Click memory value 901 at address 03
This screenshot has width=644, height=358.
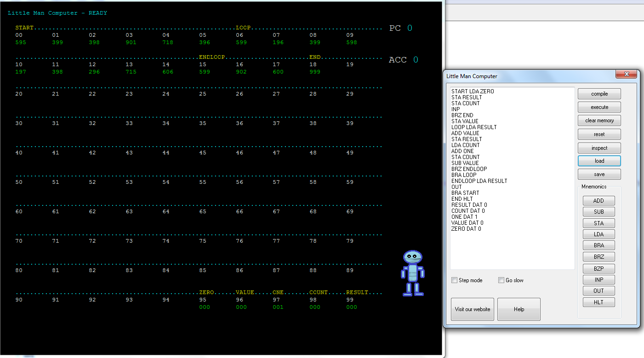point(131,42)
